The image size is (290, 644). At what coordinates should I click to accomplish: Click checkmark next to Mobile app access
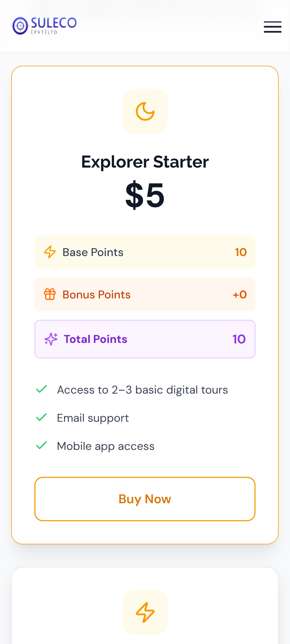42,446
